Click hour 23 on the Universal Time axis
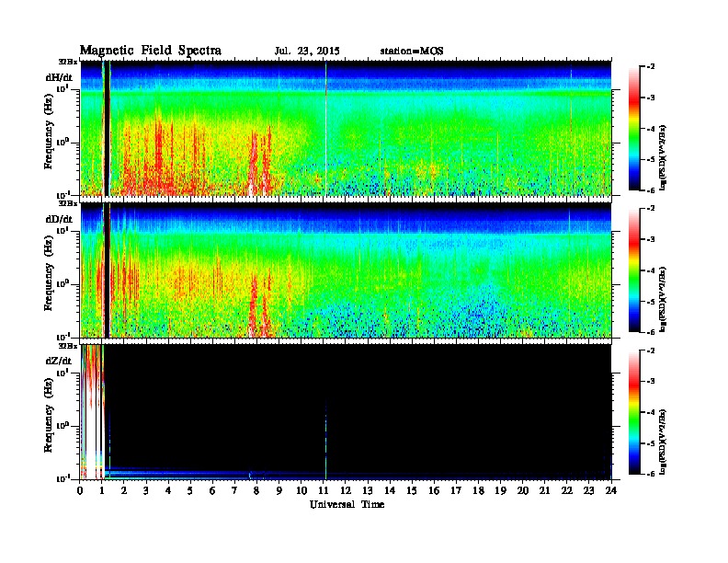Image resolution: width=728 pixels, height=563 pixels. tap(589, 490)
